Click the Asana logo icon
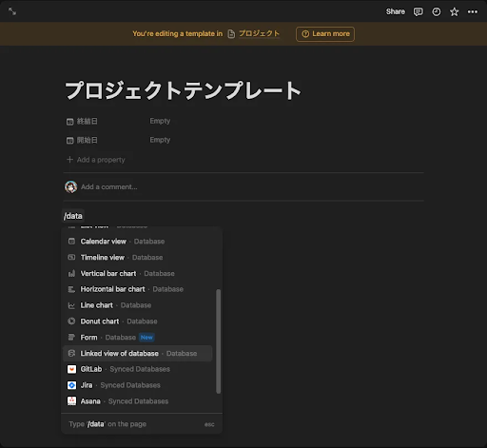The image size is (487, 448). click(71, 401)
